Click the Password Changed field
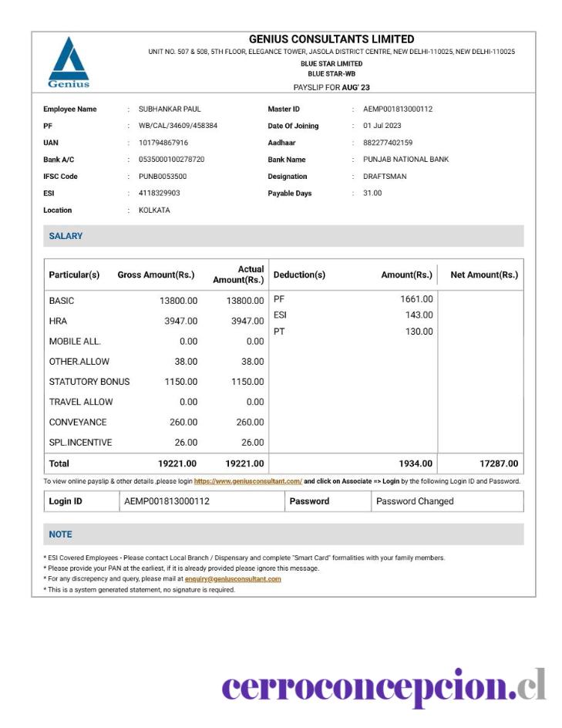 (447, 501)
